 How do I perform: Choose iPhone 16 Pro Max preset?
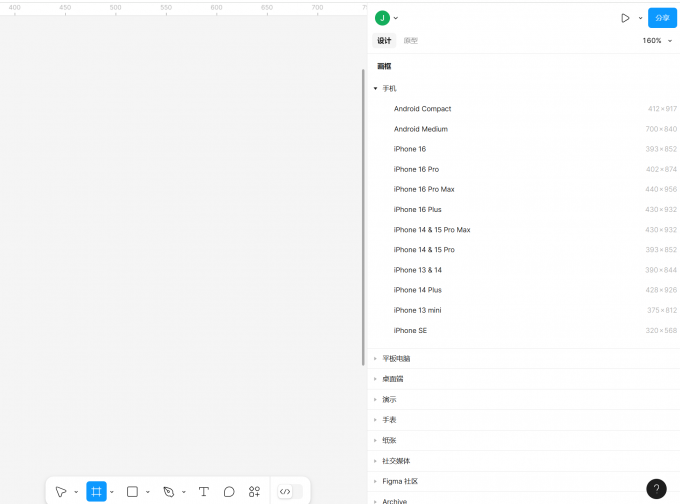point(523,189)
